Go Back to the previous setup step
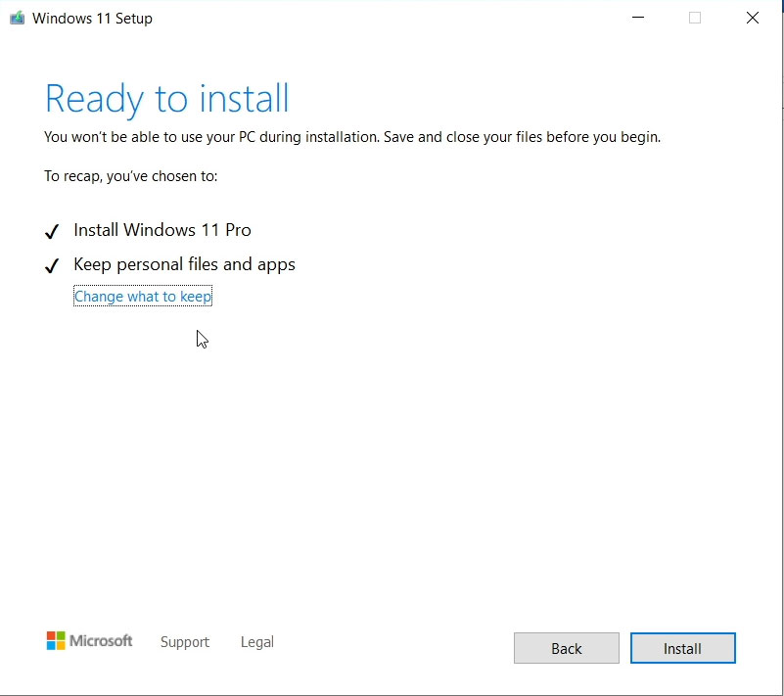The width and height of the screenshot is (784, 696). (x=566, y=648)
